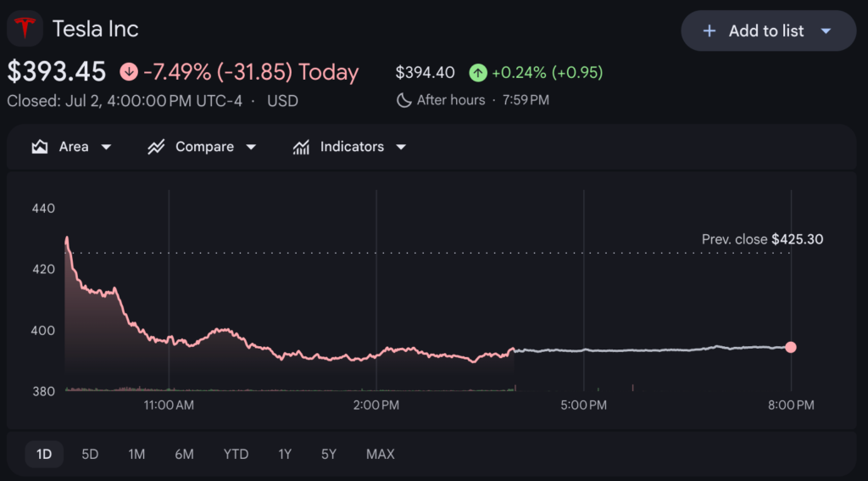Click the Add to list button label

click(766, 31)
